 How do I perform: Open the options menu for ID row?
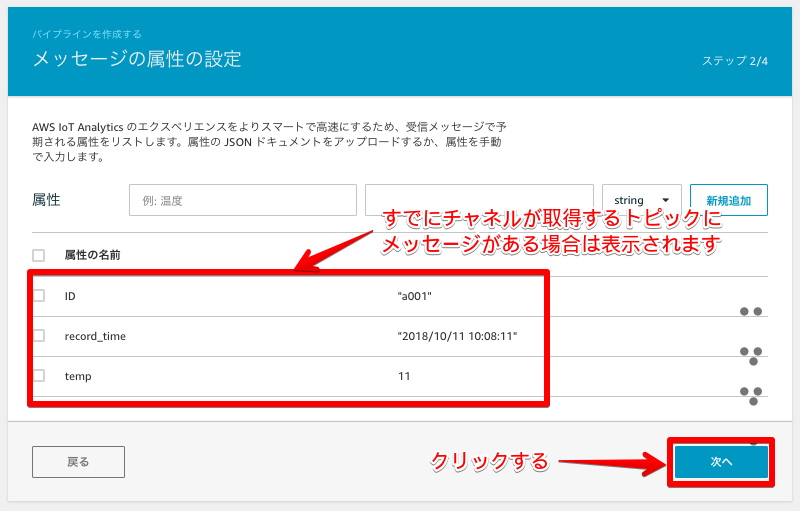[751, 311]
